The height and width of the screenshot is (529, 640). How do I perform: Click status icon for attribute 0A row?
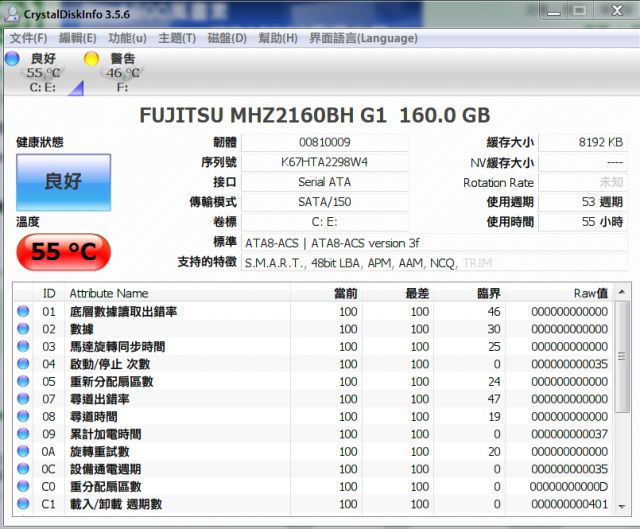coord(23,451)
